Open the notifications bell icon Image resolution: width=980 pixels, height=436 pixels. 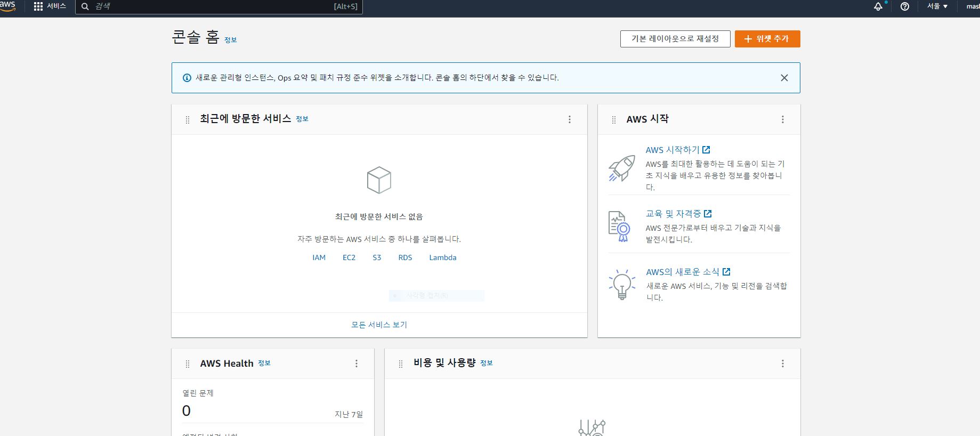click(878, 6)
